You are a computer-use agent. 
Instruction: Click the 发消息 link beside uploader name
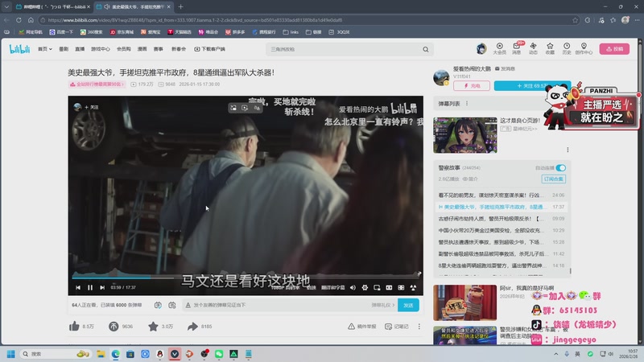[x=505, y=68]
